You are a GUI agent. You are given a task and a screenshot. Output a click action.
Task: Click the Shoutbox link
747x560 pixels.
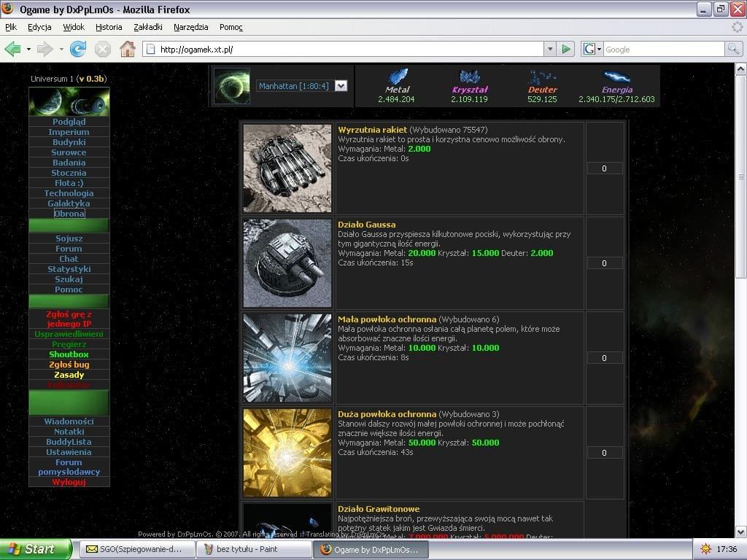[69, 354]
